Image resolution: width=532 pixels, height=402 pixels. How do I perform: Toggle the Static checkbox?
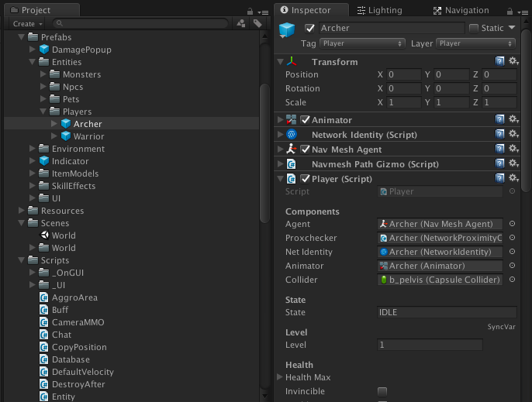[x=474, y=28]
